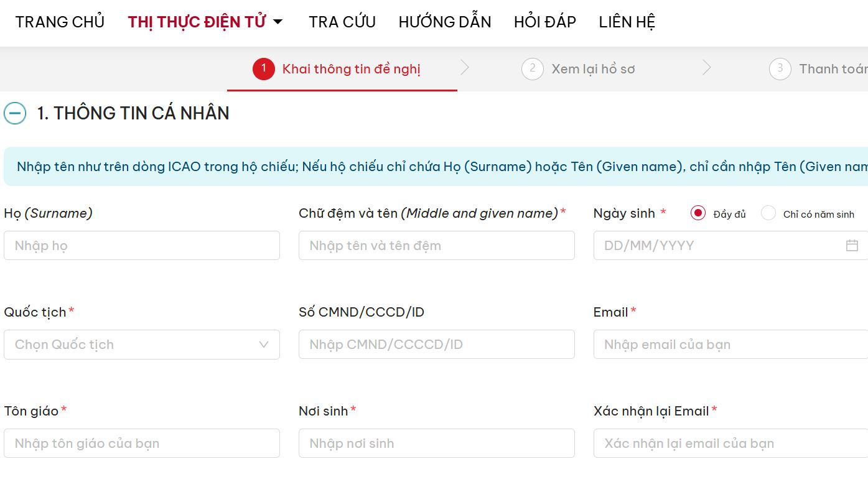Open the HƯỚNG DẪN page
The width and height of the screenshot is (868, 492).
(x=444, y=21)
